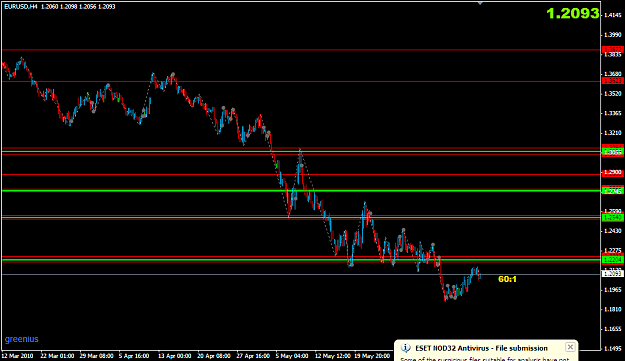Click the 1.3990 price scale label

(613, 35)
